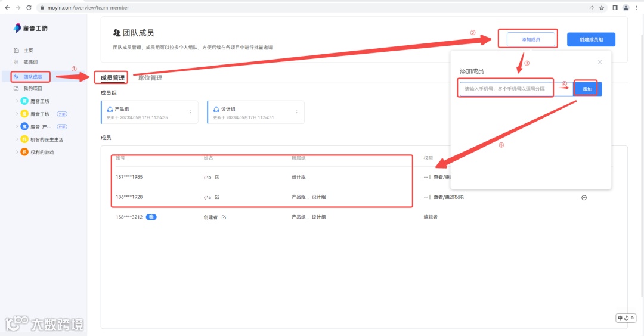Click the 机智的医生生活 project avatar
The image size is (644, 336).
tap(24, 139)
